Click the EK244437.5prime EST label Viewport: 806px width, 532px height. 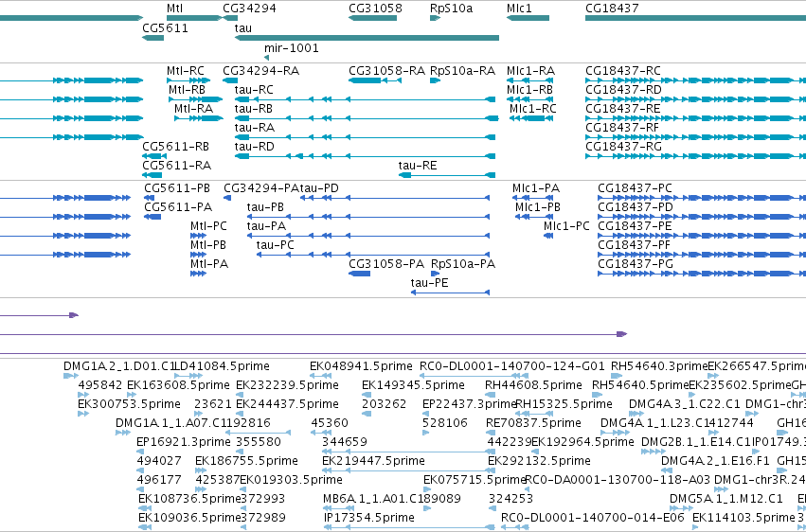[287, 404]
